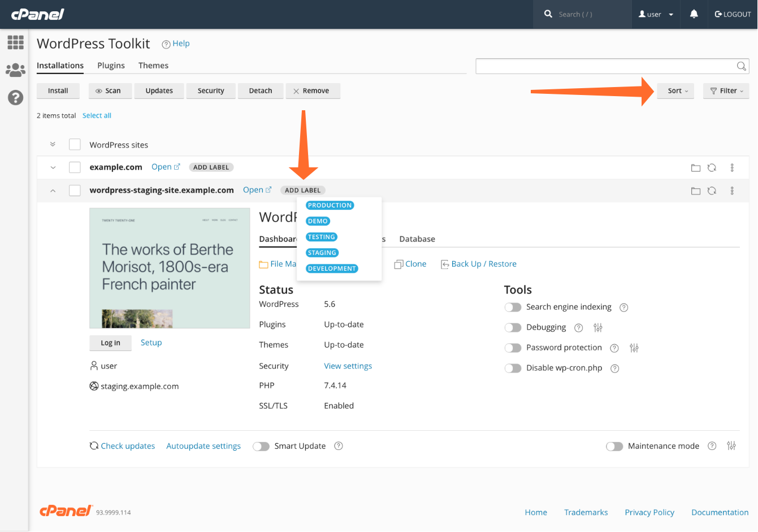The height and width of the screenshot is (532, 758).
Task: Open Password protection settings sliders icon
Action: click(x=634, y=348)
